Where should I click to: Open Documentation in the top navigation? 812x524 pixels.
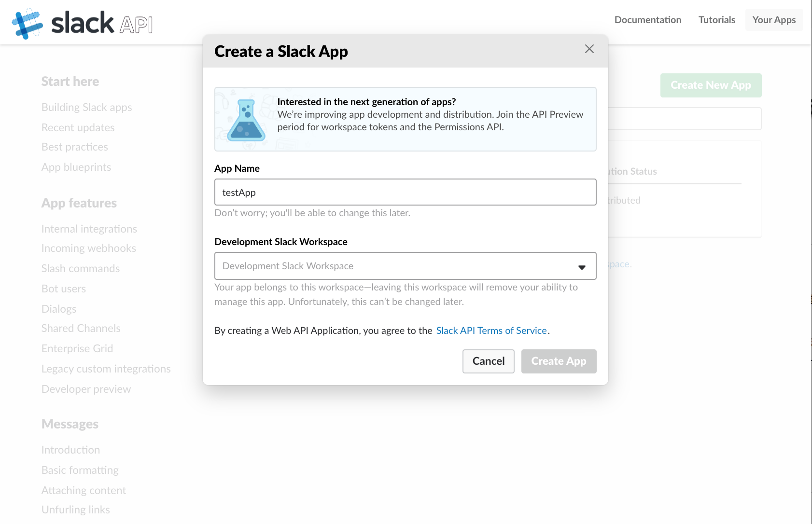[x=647, y=20]
